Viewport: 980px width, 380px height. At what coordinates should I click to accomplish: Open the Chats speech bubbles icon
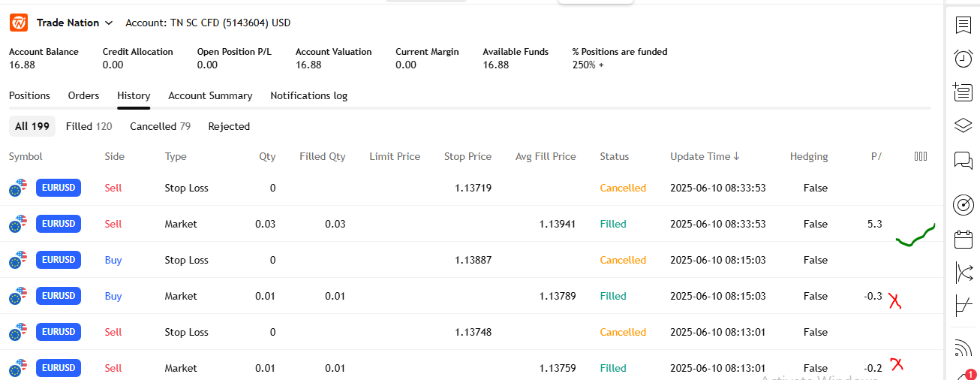click(963, 160)
